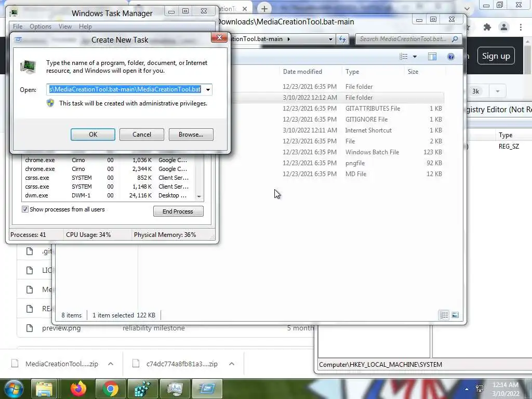Expand c74dc774a8fb81a3 zip download options chevron
This screenshot has height=399, width=532.
point(232,364)
